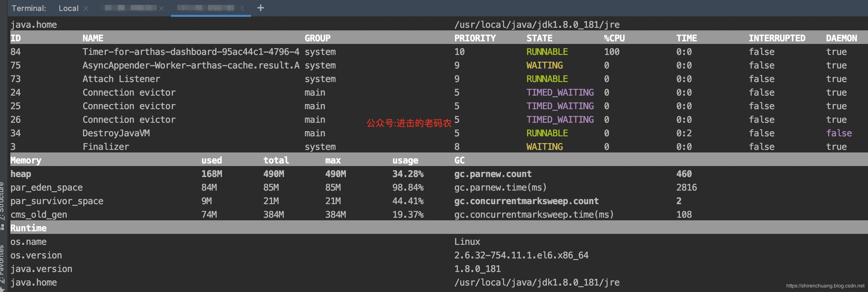Click the Terminal panel label
The height and width of the screenshot is (292, 868).
pyautogui.click(x=29, y=8)
